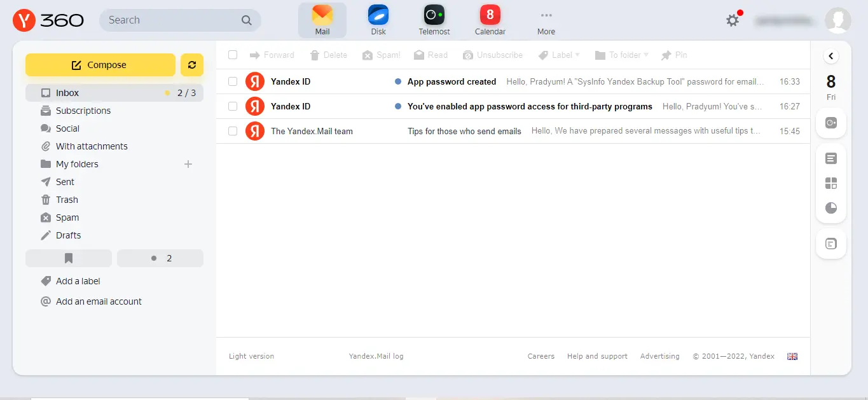Viewport: 868px width, 400px height.
Task: Open the Telemost camera widget icon
Action: pos(831,123)
